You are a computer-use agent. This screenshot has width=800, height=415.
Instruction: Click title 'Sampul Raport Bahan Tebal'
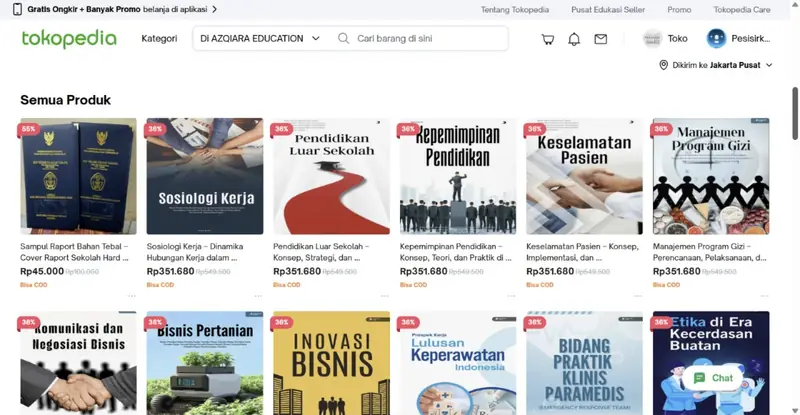pos(74,252)
